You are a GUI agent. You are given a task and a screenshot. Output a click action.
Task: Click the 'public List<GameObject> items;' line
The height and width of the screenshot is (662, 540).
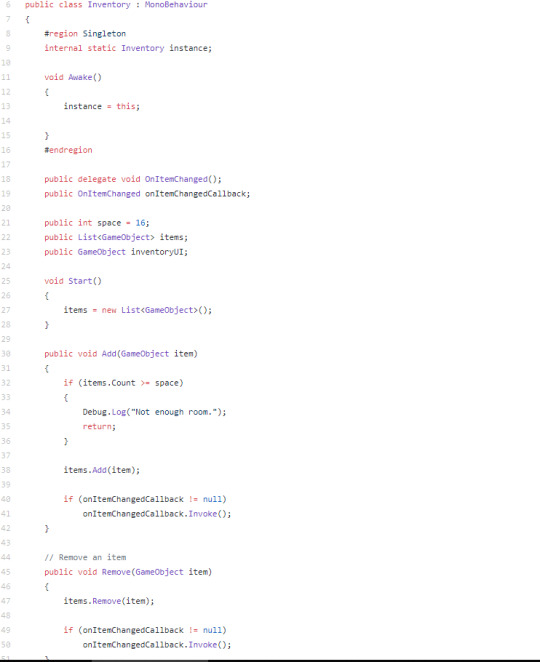coord(116,237)
